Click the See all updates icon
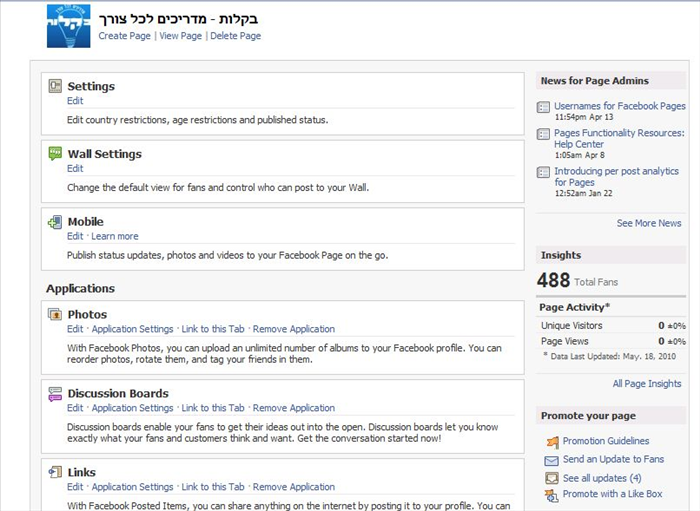 (x=552, y=479)
